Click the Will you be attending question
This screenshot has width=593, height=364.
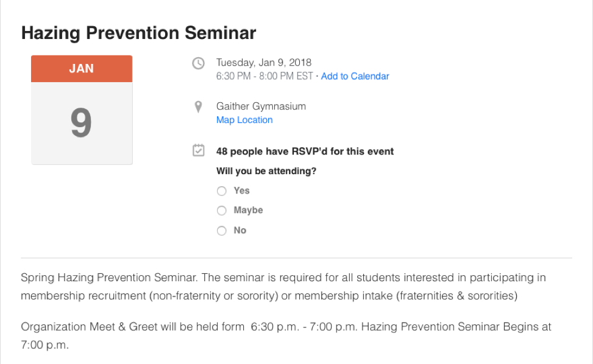[x=266, y=171]
